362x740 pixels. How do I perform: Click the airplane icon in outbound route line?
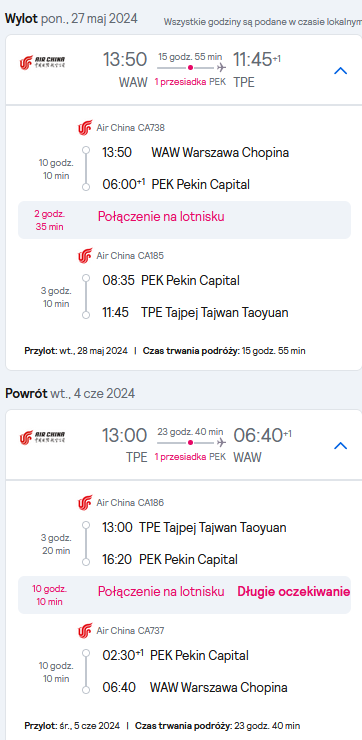tap(221, 68)
